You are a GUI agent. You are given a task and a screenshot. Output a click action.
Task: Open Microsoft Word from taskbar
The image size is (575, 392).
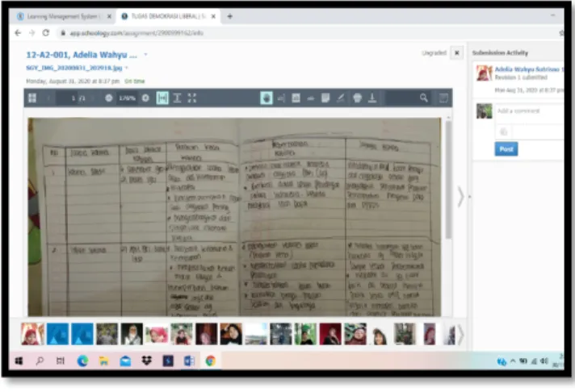tap(189, 361)
